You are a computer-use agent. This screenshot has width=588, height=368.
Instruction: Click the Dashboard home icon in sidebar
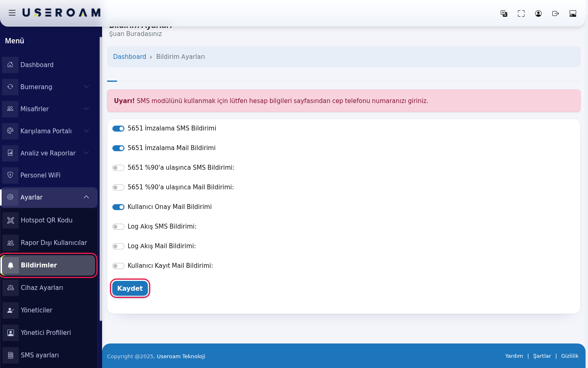pos(10,65)
